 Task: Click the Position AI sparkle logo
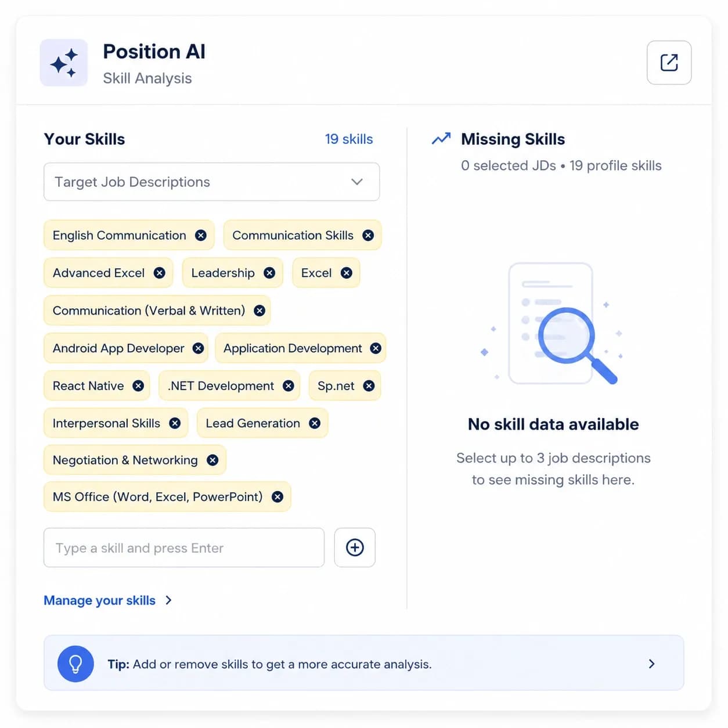(x=64, y=63)
